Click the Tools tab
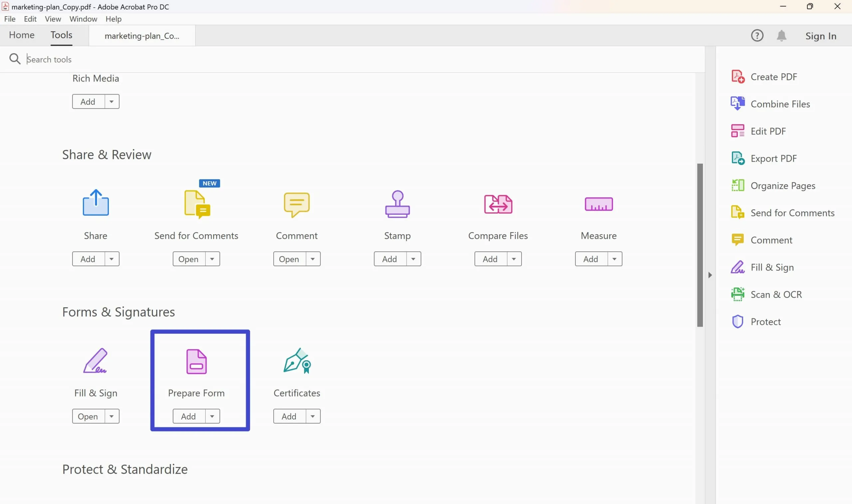 [61, 35]
